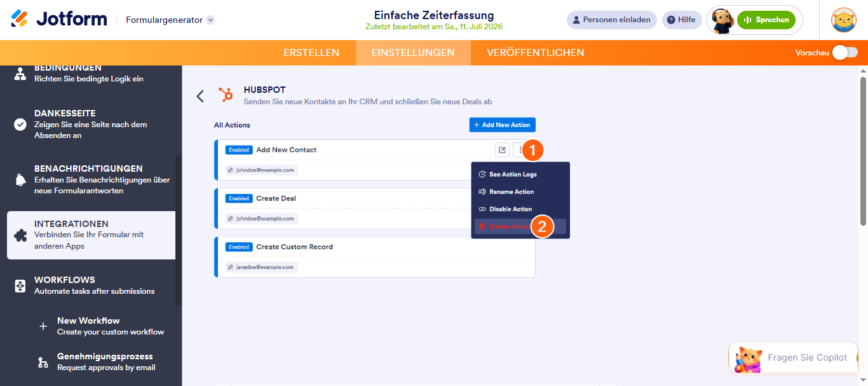This screenshot has height=386, width=868.
Task: Click Enabled badge on Add New Contact
Action: (x=239, y=150)
